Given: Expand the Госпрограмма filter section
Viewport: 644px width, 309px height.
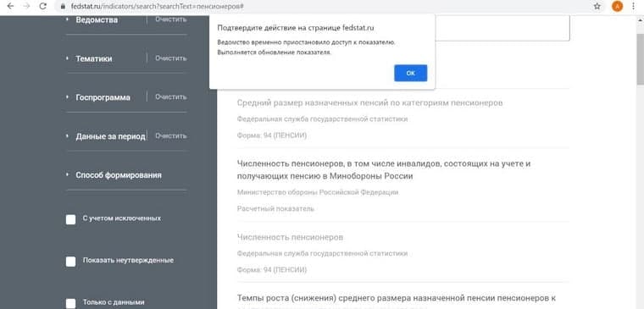Looking at the screenshot, I should point(103,97).
